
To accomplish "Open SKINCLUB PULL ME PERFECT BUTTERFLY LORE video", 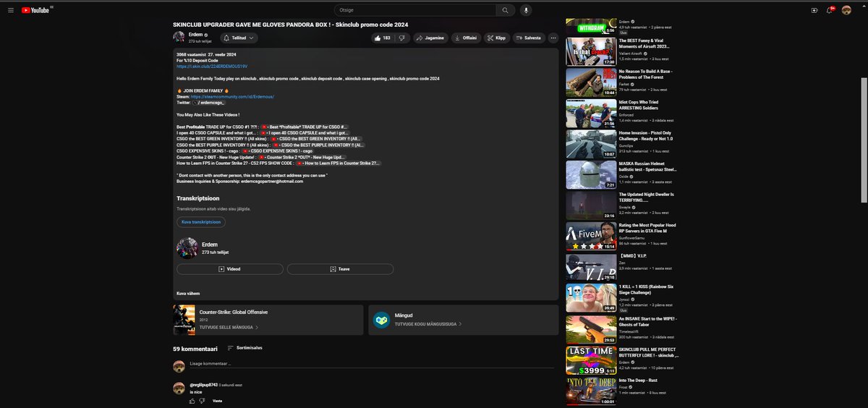I will click(590, 360).
